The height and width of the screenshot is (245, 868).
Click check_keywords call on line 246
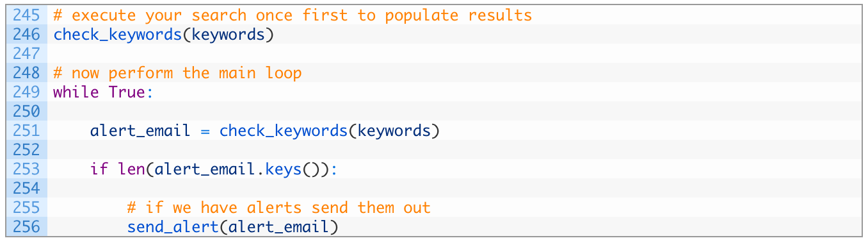pyautogui.click(x=118, y=35)
